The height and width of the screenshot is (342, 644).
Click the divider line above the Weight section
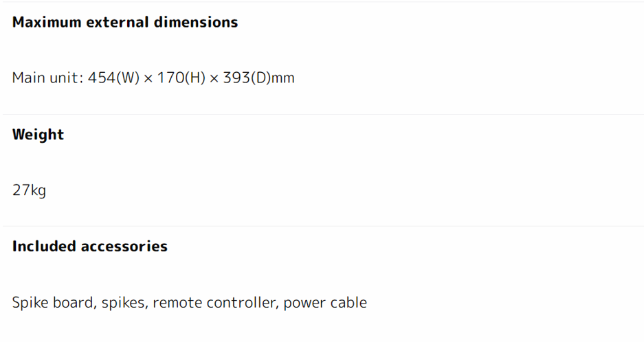(x=322, y=114)
